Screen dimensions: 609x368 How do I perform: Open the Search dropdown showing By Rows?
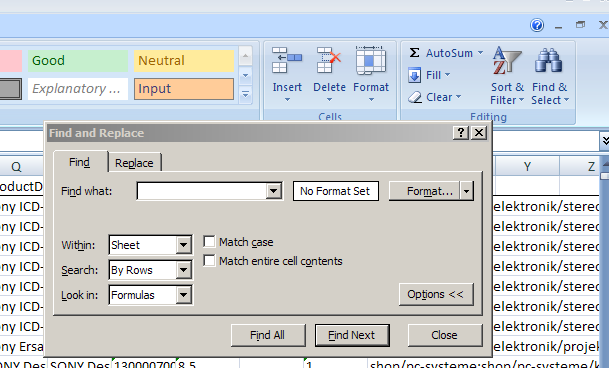183,270
